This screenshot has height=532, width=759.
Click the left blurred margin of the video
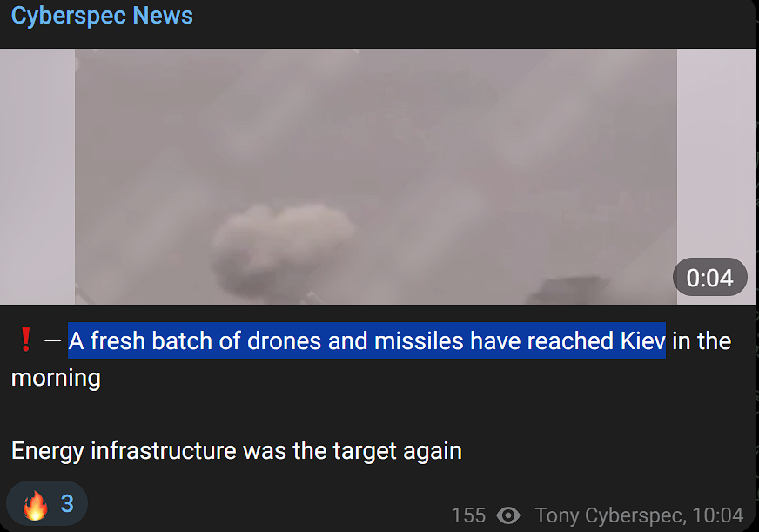coord(37,177)
